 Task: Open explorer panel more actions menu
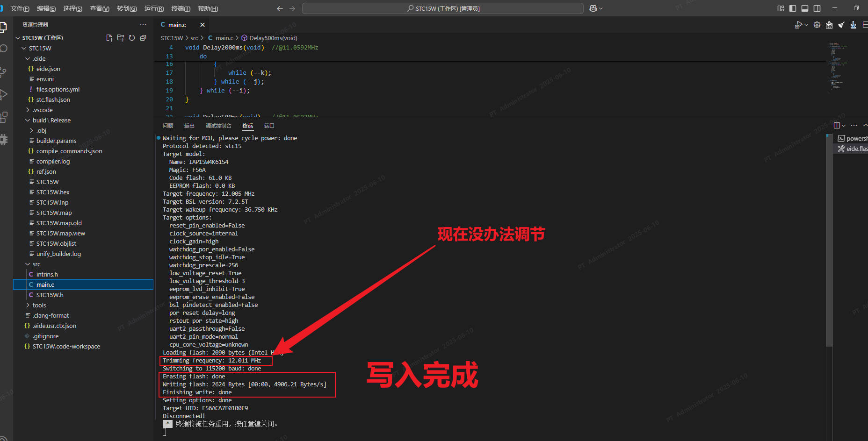(x=143, y=25)
